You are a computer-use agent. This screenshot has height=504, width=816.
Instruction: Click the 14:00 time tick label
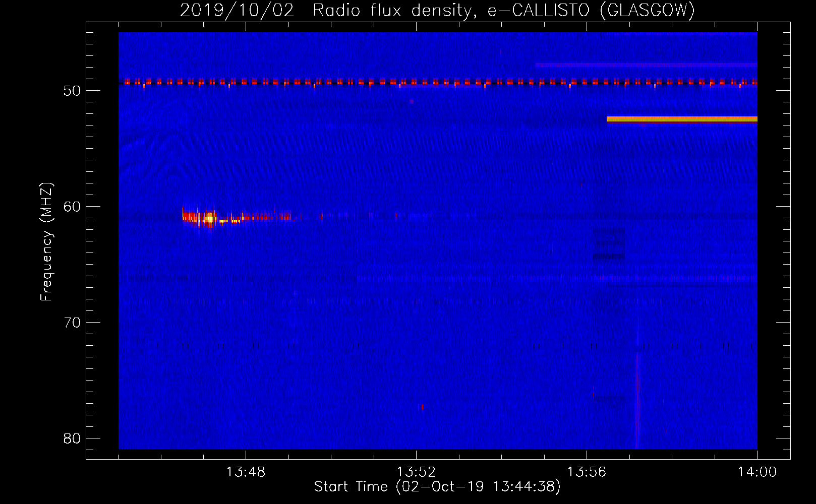(x=757, y=472)
